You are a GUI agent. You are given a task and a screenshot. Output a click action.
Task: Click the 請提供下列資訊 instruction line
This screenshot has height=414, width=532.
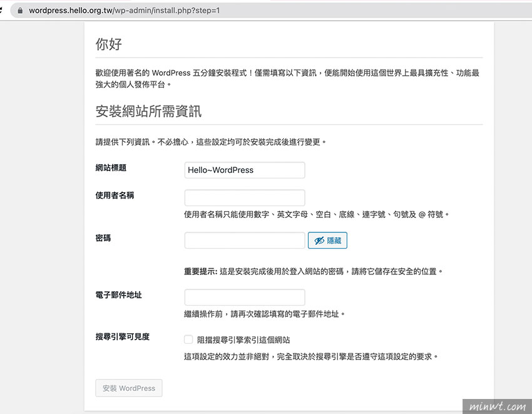(211, 142)
